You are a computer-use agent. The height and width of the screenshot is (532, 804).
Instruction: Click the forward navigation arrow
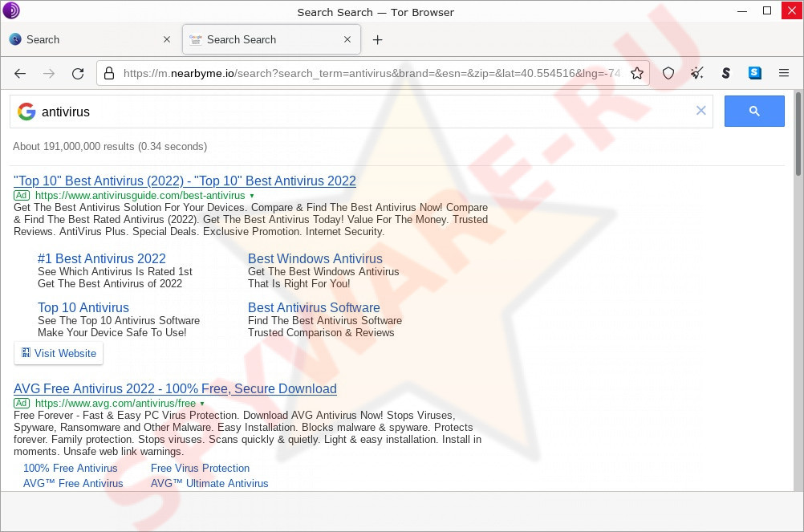coord(49,73)
